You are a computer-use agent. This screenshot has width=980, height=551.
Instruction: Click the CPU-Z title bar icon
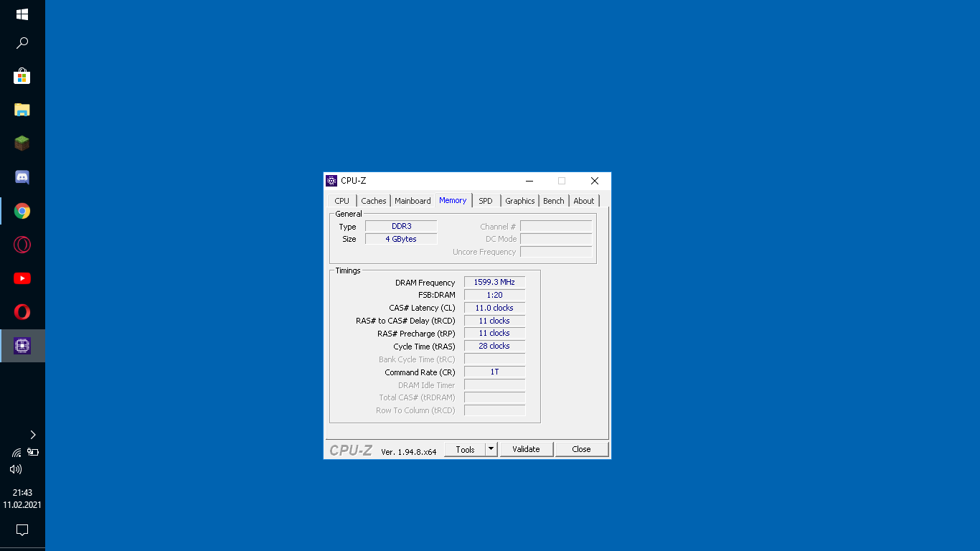pyautogui.click(x=331, y=181)
